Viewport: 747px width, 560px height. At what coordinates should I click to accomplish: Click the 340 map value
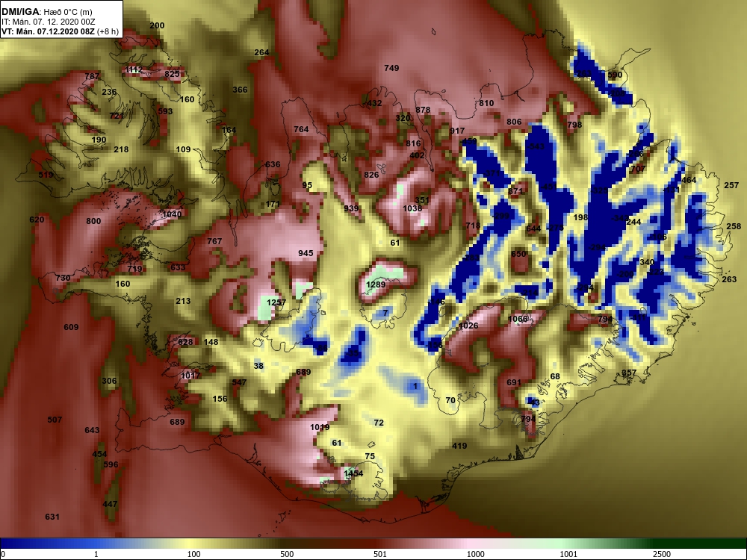pos(647,262)
